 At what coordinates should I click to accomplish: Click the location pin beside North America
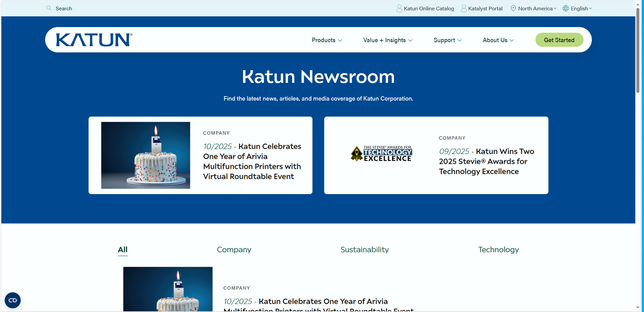point(513,8)
